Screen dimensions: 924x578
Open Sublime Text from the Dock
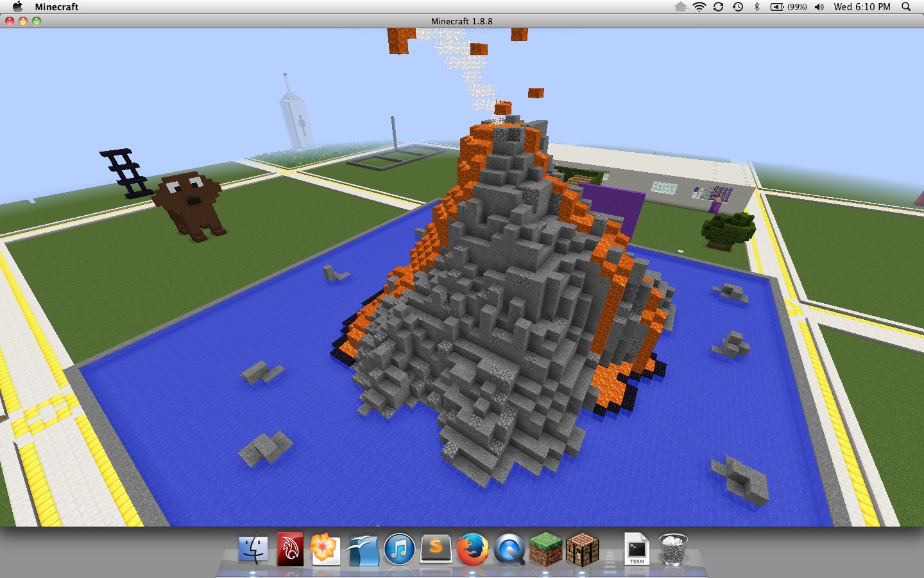tap(436, 550)
